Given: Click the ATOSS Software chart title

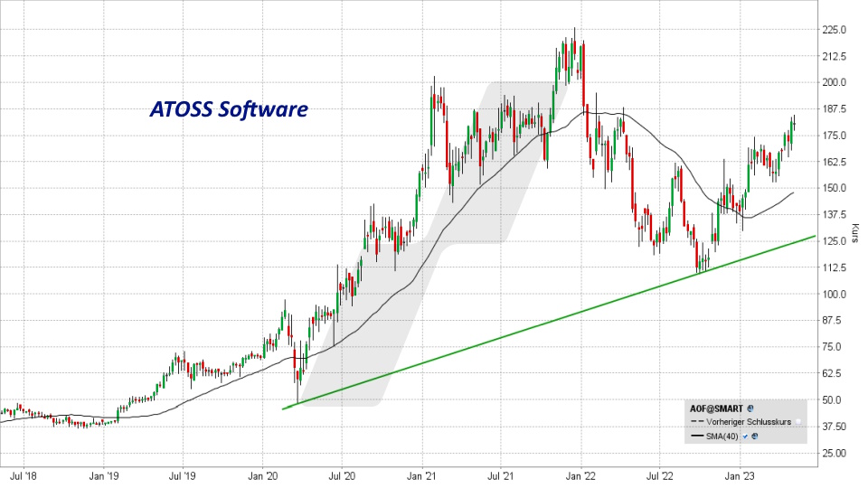Looking at the screenshot, I should tap(229, 109).
